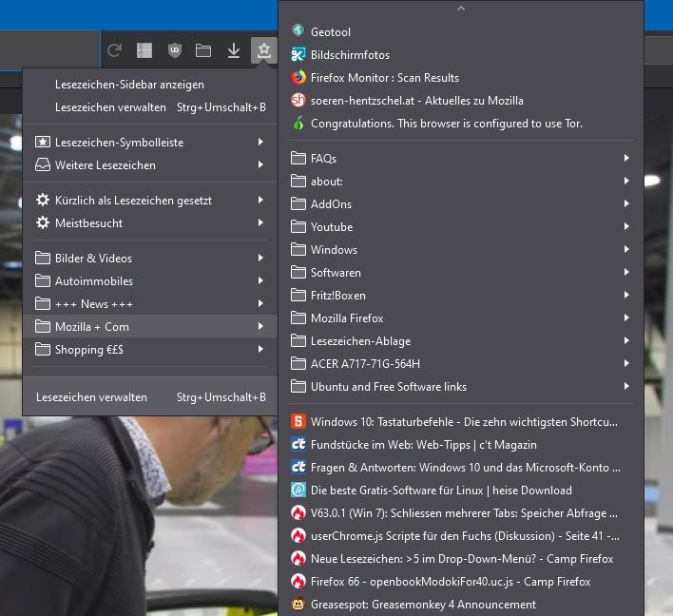The image size is (673, 616).
Task: Expand the Autoimmobiles folder
Action: tap(150, 280)
